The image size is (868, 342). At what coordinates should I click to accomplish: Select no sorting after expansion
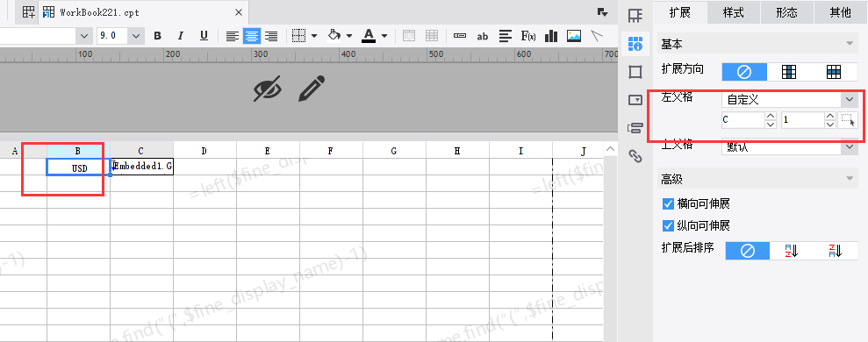pyautogui.click(x=747, y=251)
